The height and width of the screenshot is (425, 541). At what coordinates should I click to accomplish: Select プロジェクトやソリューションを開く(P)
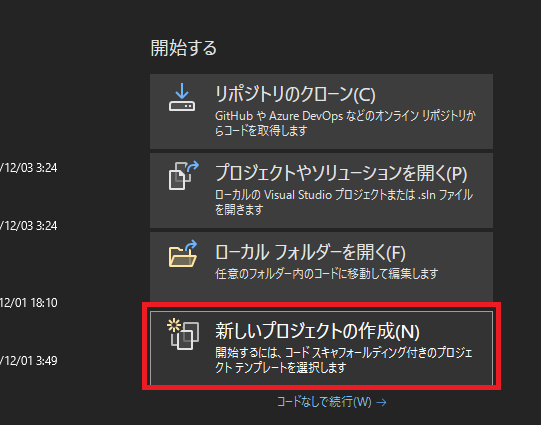click(x=321, y=190)
